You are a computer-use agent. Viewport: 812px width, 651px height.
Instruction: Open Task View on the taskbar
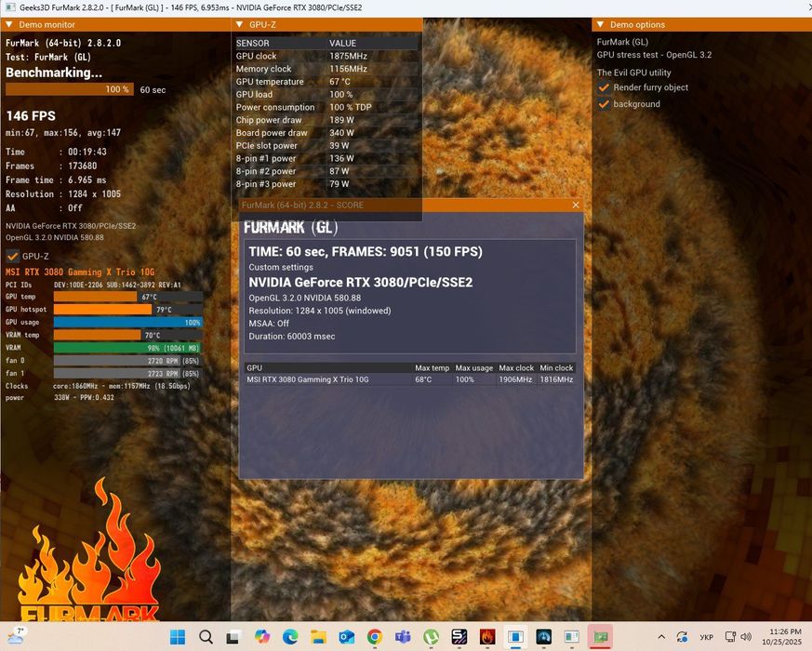[x=233, y=636]
